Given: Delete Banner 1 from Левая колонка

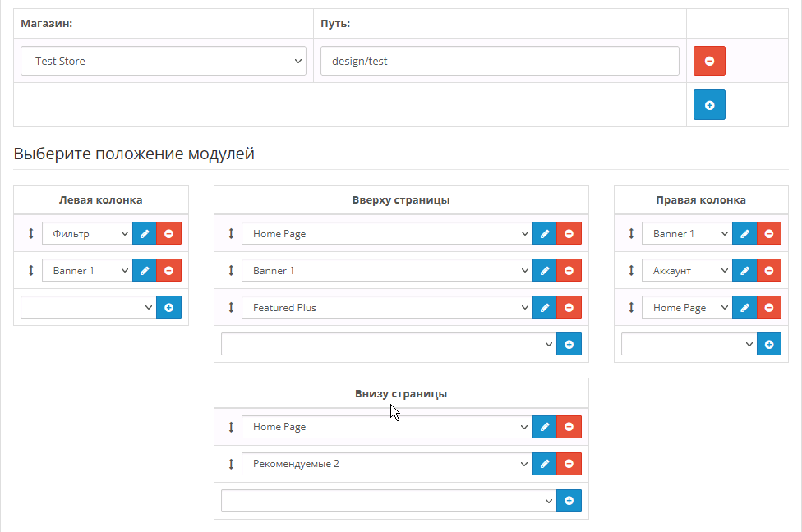Looking at the screenshot, I should coord(168,270).
